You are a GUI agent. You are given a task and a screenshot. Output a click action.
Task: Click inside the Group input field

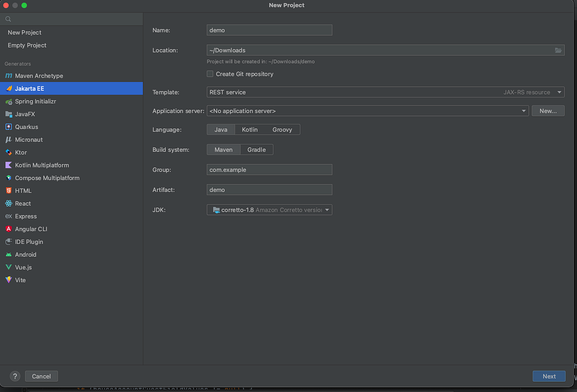269,170
